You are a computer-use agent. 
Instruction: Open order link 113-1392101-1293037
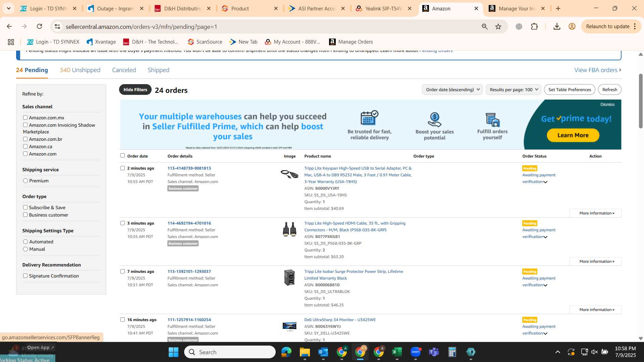click(189, 271)
